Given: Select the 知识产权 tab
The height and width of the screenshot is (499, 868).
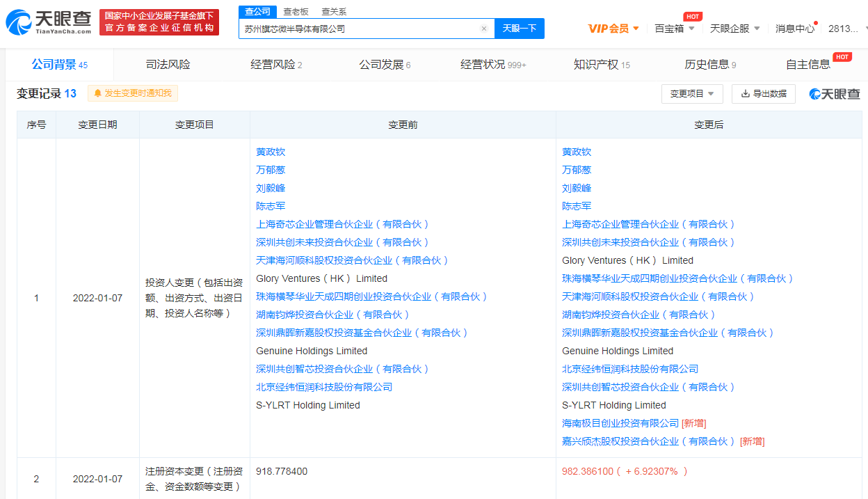Looking at the screenshot, I should (602, 65).
